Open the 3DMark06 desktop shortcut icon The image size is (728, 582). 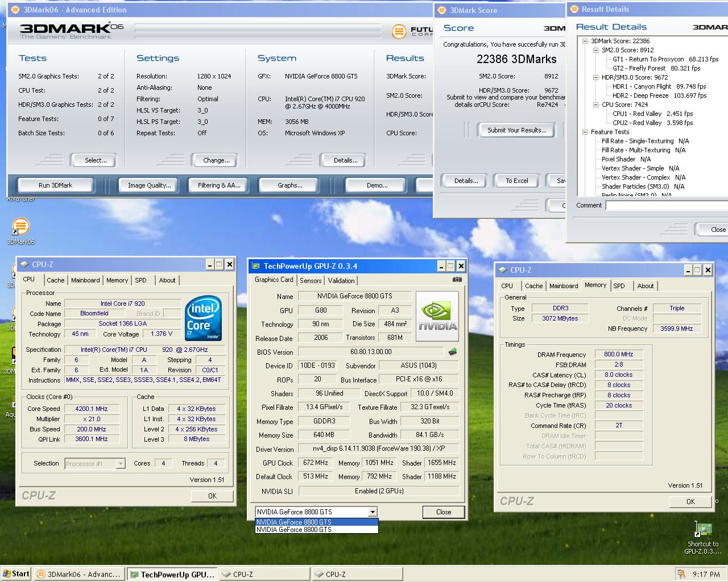point(20,226)
